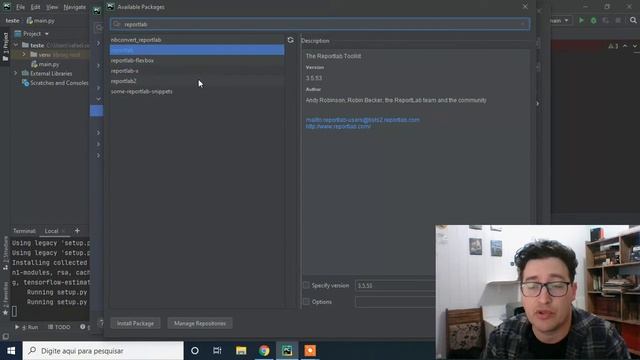Screen dimensions: 640x360
Task: Switch to the Terminal tool window tab
Action: coord(24,231)
